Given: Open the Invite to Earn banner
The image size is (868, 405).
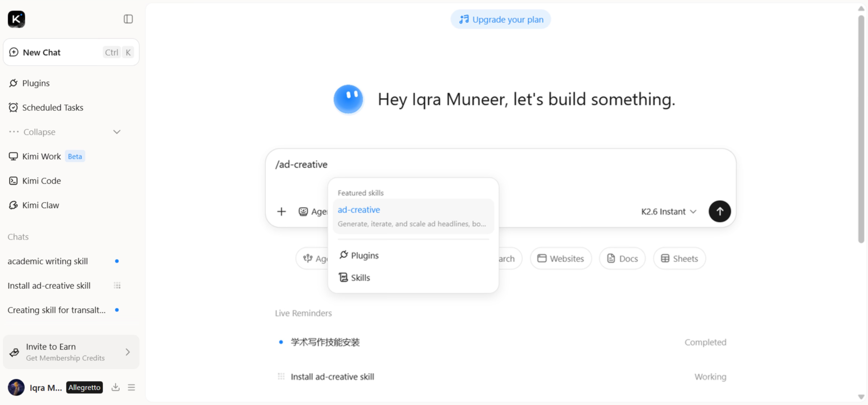Looking at the screenshot, I should [71, 352].
